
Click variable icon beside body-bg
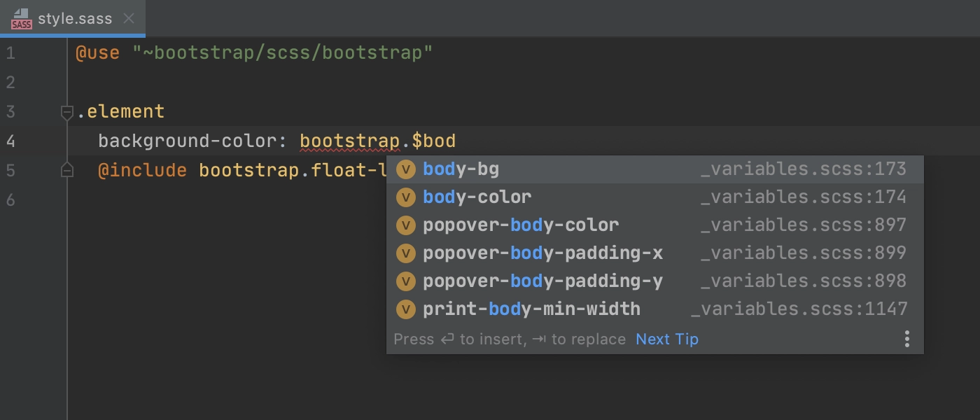tap(406, 169)
